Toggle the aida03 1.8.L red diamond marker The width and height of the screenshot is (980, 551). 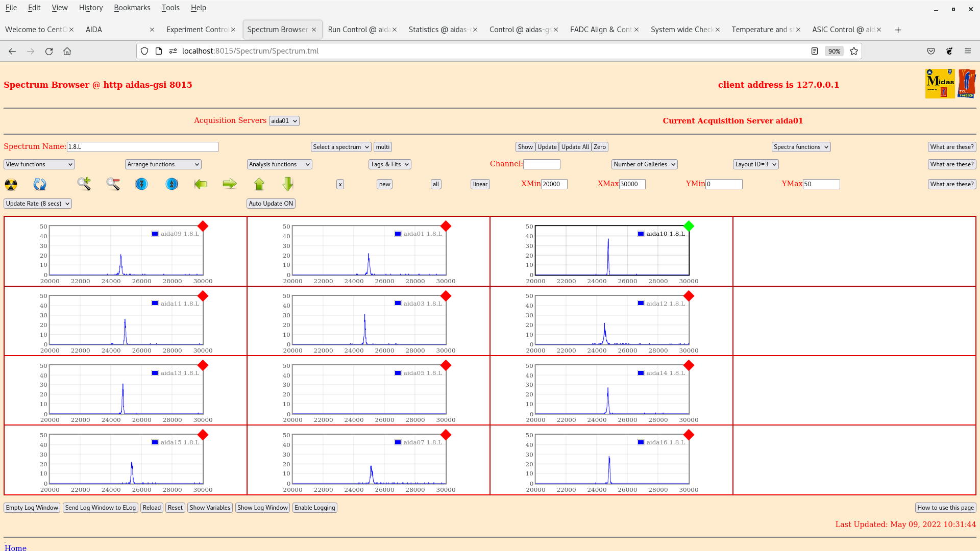(446, 296)
